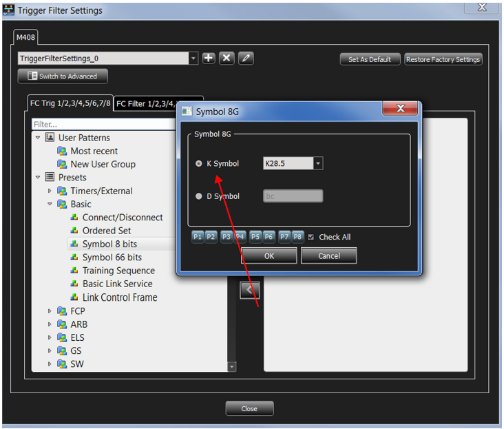Click the Filter search input field
Image resolution: width=504 pixels, height=429 pixels.
tap(103, 125)
